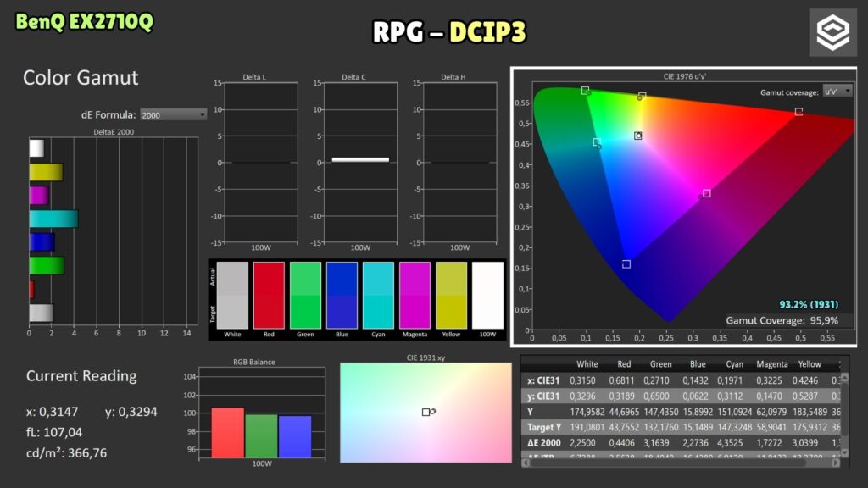Click the white bar in the Delta C chart
The height and width of the screenshot is (488, 868).
coord(360,159)
